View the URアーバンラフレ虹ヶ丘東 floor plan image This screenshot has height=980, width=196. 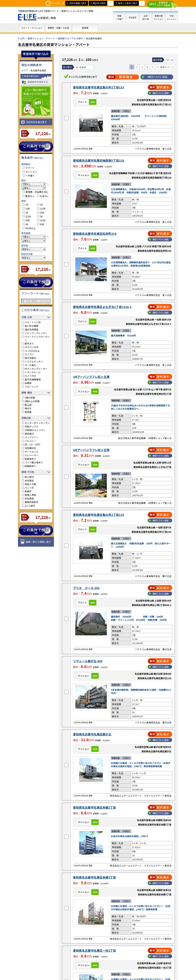tap(91, 412)
